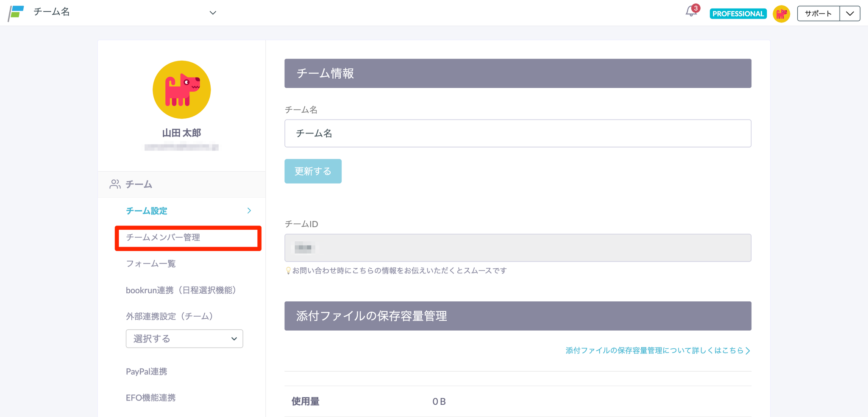The width and height of the screenshot is (868, 417).
Task: Expand the チーム名 team switcher dropdown
Action: point(213,13)
